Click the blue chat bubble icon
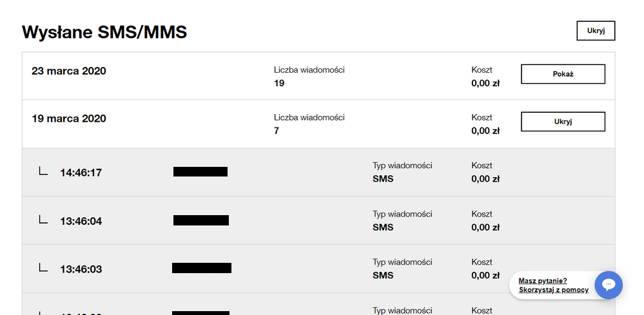The height and width of the screenshot is (315, 644). tap(608, 285)
